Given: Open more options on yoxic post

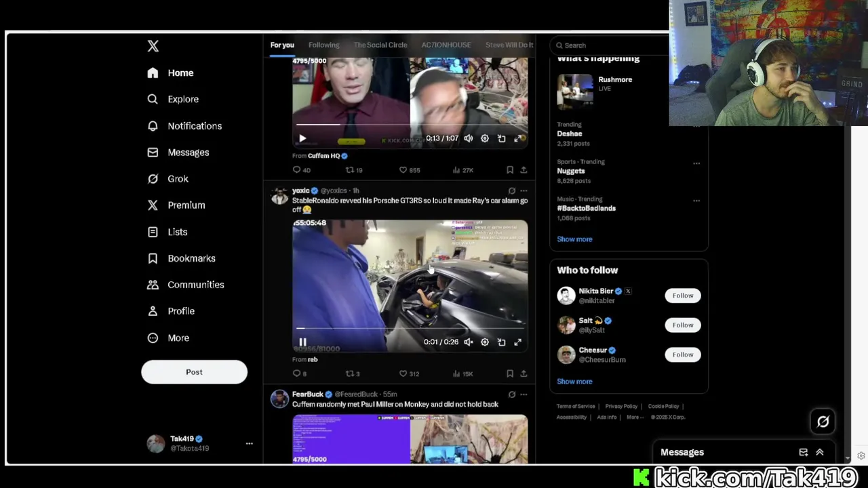Looking at the screenshot, I should [524, 191].
